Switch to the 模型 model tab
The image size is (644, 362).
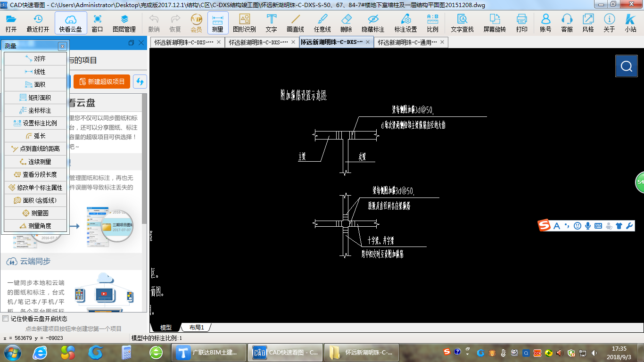coord(165,327)
